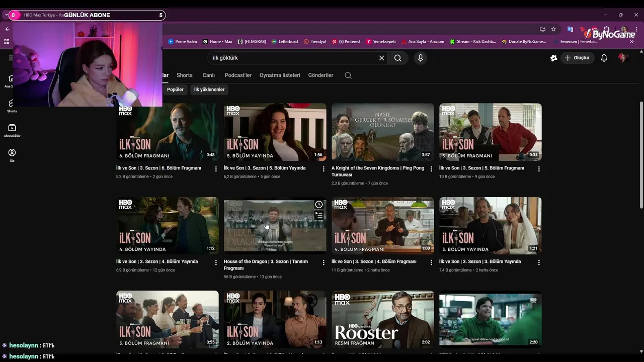Open more options for Season 3 5. Bölüm Fragmanı video
Viewport: 644px width, 362px height.
[539, 169]
